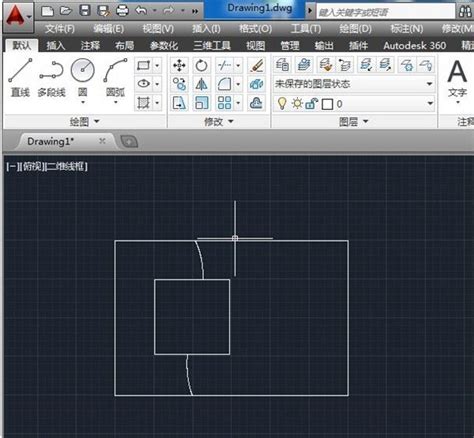
Task: Switch to the 参数化 ribbon tab
Action: tap(164, 46)
